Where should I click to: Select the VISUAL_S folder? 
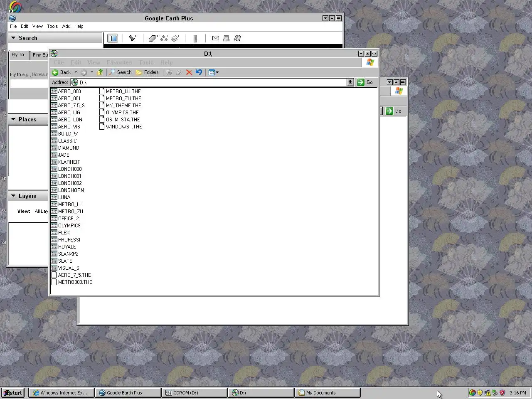coord(65,268)
